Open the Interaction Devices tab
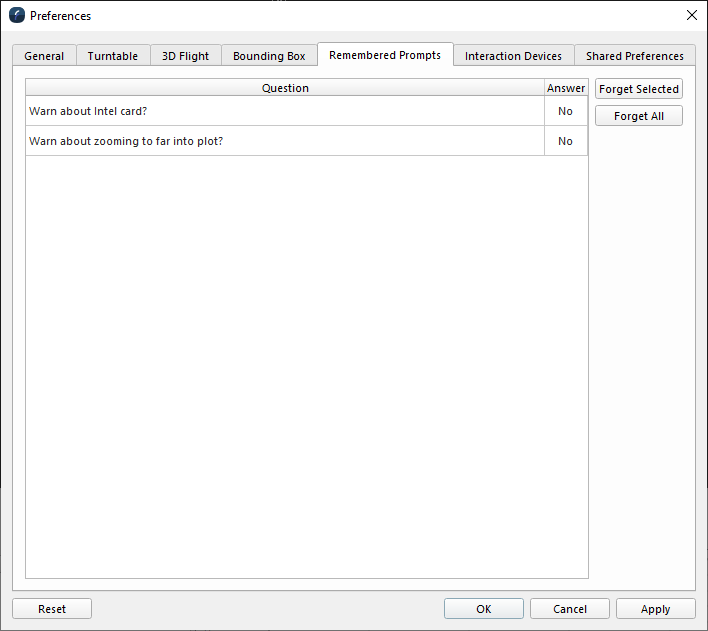The width and height of the screenshot is (708, 631). pos(513,56)
